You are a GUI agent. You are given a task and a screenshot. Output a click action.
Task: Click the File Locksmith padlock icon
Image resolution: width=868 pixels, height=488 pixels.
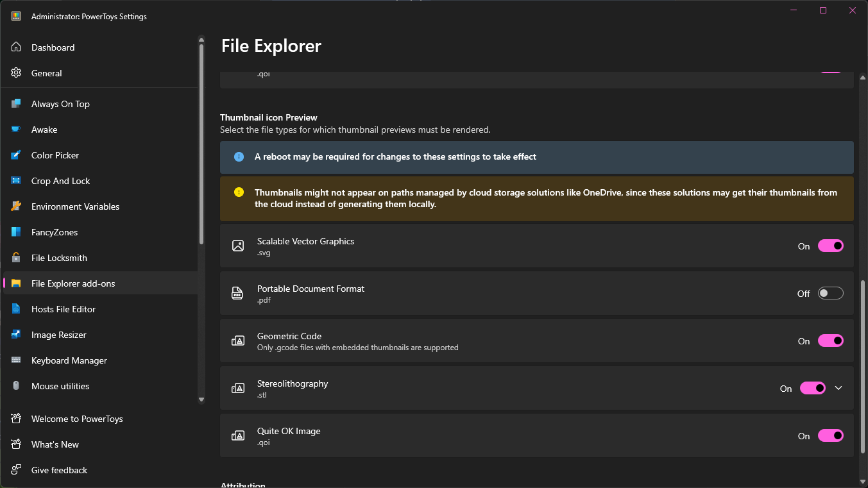17,258
